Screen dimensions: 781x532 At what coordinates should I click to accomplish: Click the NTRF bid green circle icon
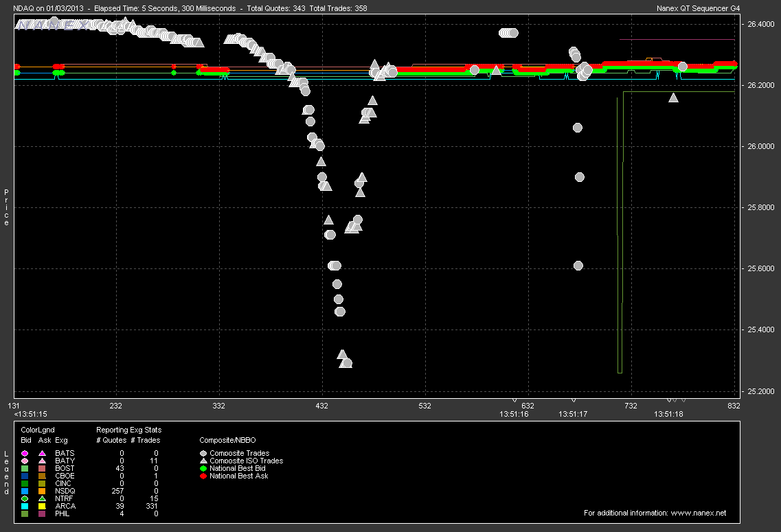tap(25, 498)
